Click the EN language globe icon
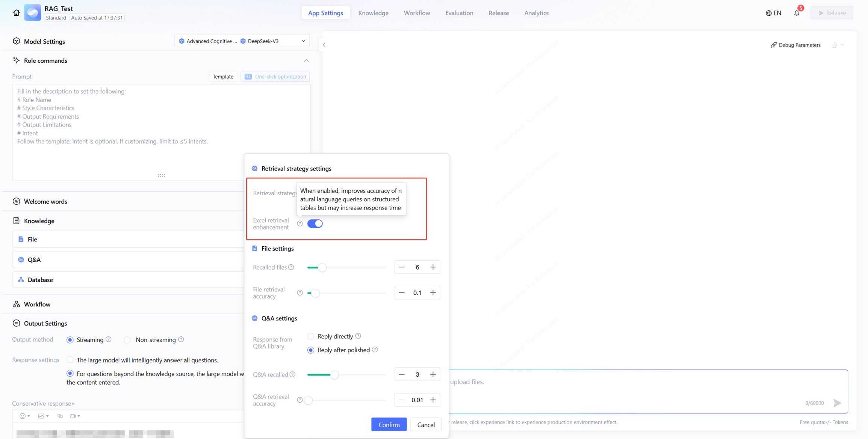Image resolution: width=868 pixels, height=439 pixels. (x=769, y=13)
